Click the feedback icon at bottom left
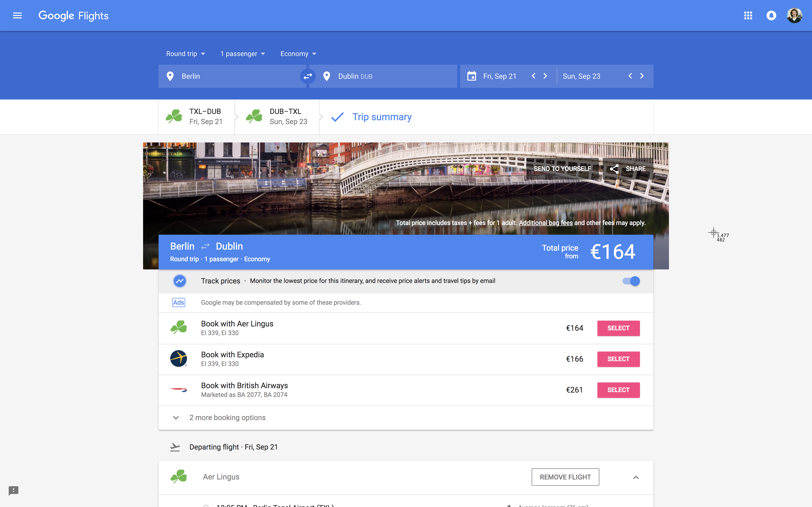Screen dimensions: 812x507 (14, 491)
